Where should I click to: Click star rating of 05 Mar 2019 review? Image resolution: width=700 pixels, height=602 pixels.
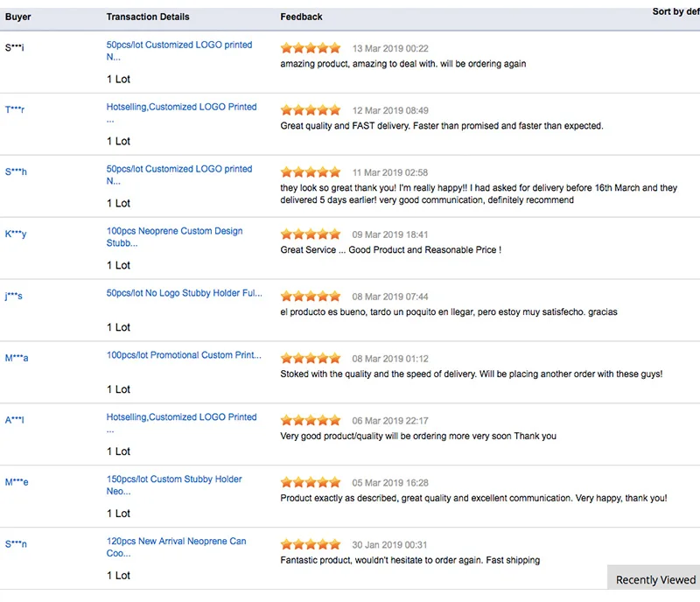(x=311, y=482)
